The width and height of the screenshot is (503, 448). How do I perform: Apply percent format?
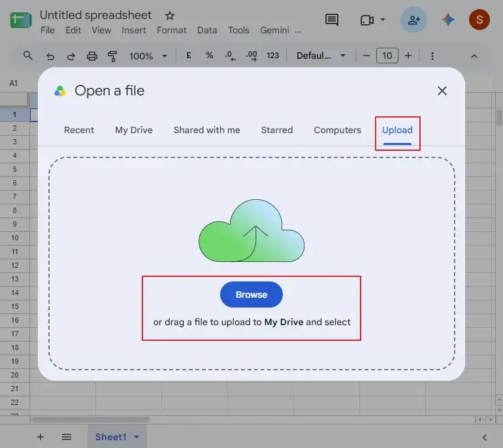coord(210,56)
